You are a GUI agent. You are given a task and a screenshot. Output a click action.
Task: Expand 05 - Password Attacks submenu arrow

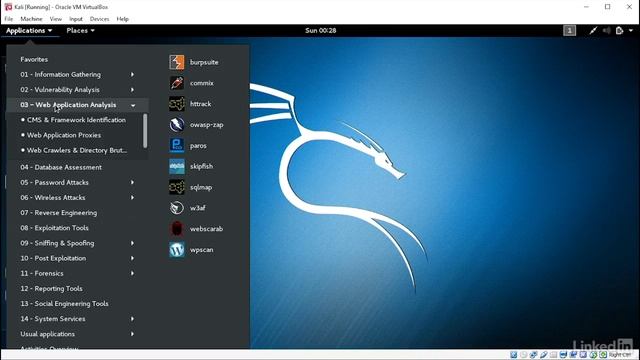[132, 182]
